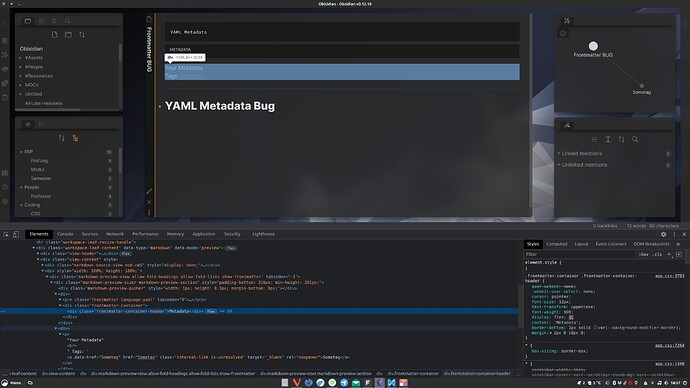Create a new note with page icon

click(55, 34)
